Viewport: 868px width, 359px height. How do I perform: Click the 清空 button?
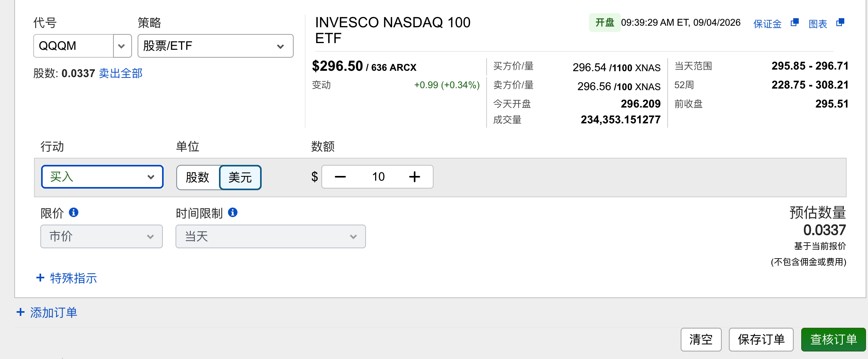[x=701, y=339]
